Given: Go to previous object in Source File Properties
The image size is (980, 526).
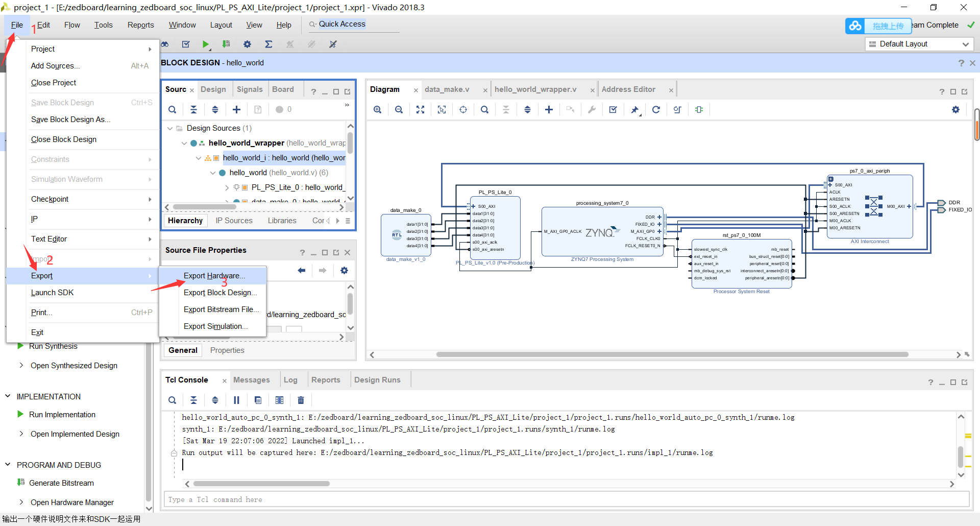Looking at the screenshot, I should point(302,270).
